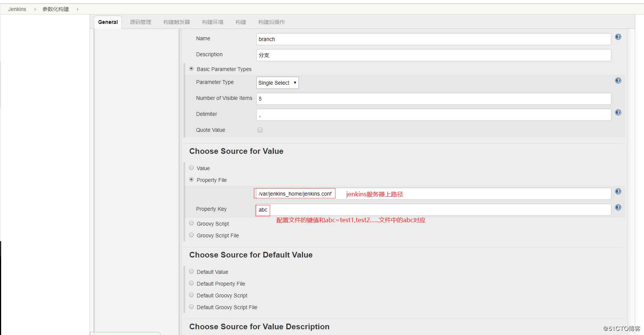The height and width of the screenshot is (335, 644).
Task: Open help icon for the Delimiter field
Action: pyautogui.click(x=618, y=112)
